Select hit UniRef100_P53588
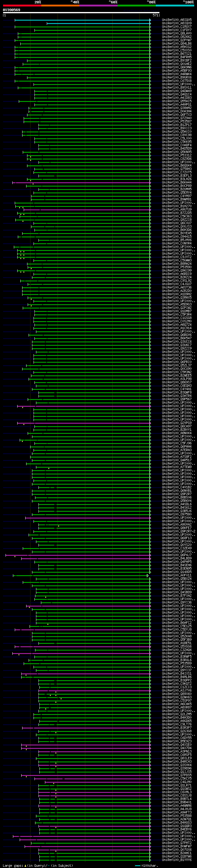 [x=177, y=816]
